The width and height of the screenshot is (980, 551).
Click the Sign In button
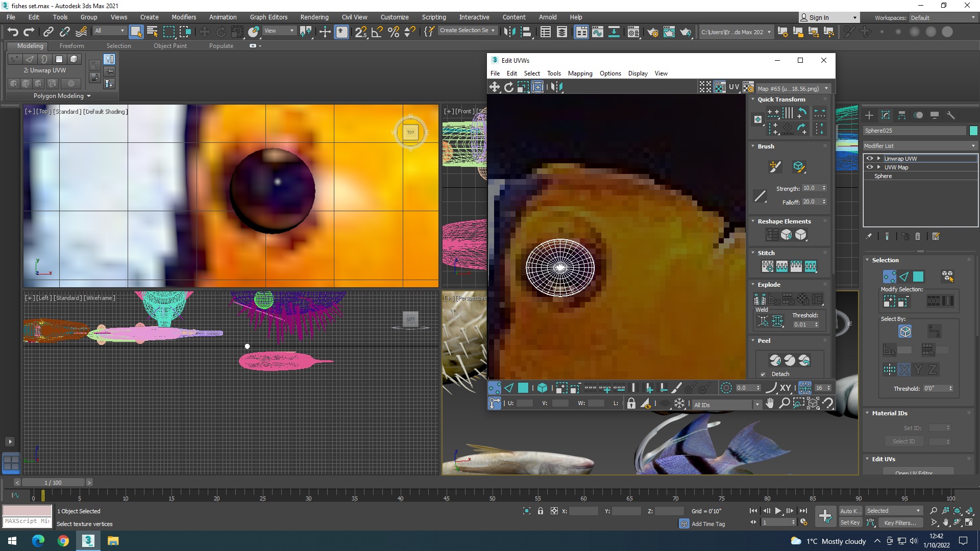coord(829,18)
